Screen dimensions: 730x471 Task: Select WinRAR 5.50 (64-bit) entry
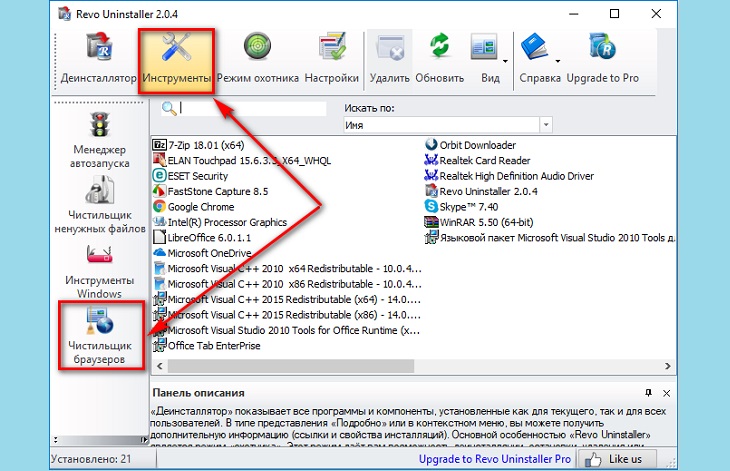pos(479,222)
